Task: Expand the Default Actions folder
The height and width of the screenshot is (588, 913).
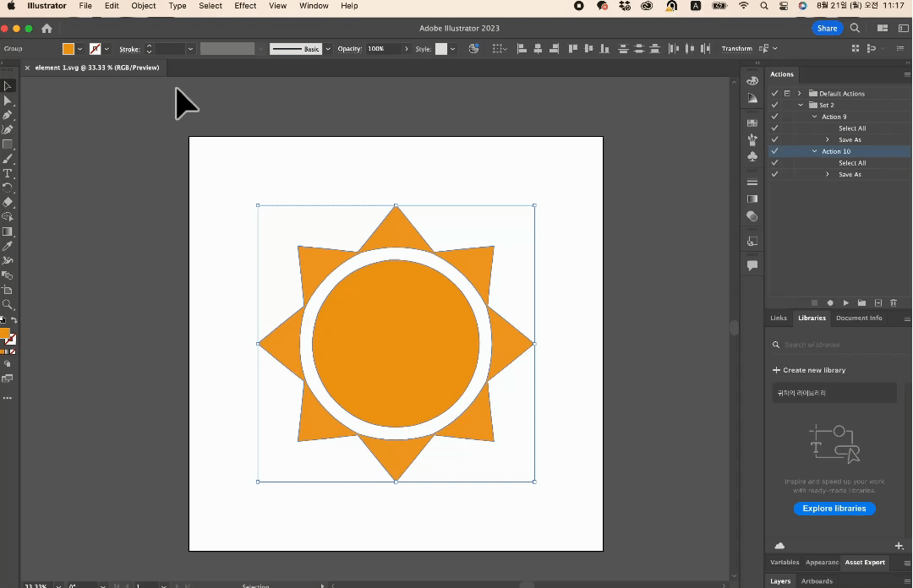Action: [x=800, y=94]
